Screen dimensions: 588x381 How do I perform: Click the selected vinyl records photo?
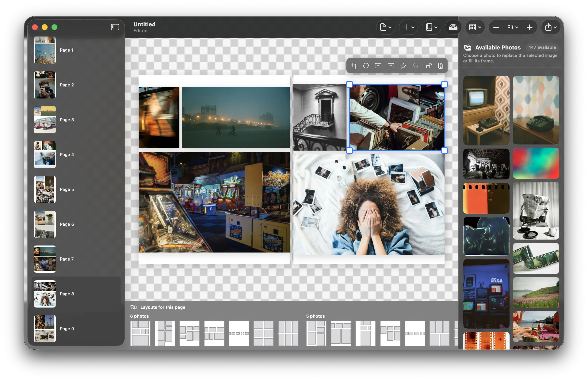coord(397,117)
